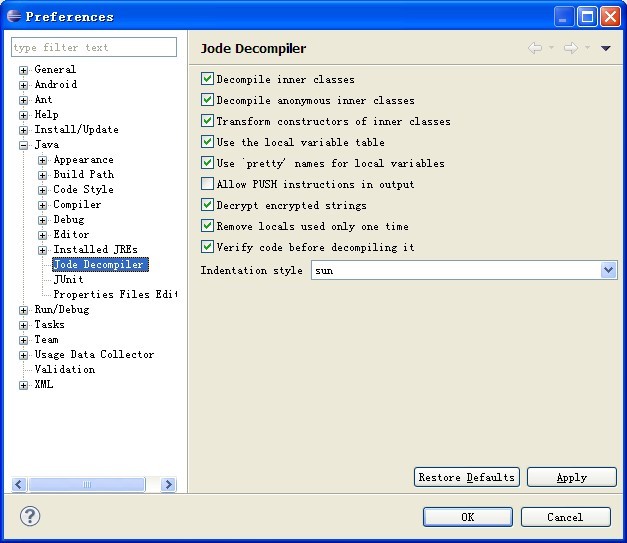
Task: Toggle Decompile inner classes checkbox
Action: 207,79
